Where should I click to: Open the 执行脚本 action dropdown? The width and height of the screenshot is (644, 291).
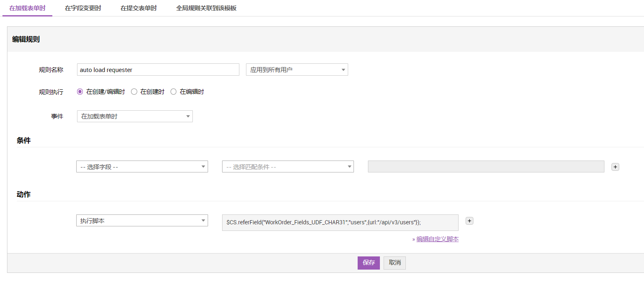142,221
